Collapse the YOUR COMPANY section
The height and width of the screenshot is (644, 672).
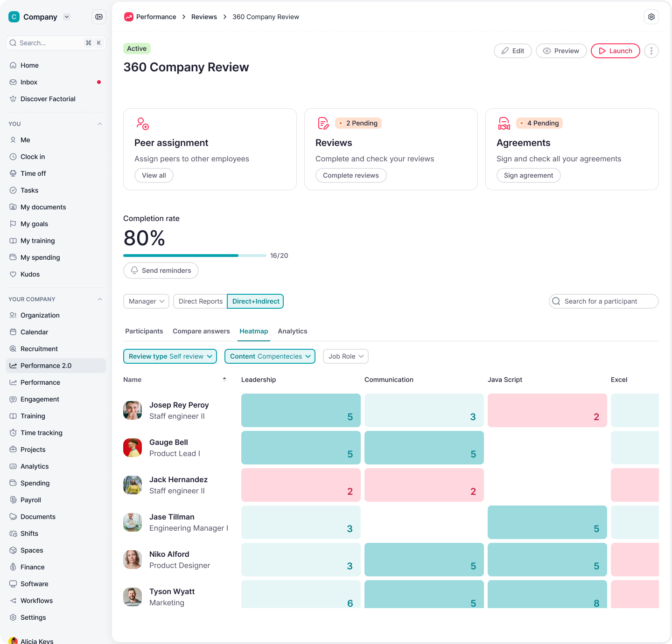pos(100,299)
